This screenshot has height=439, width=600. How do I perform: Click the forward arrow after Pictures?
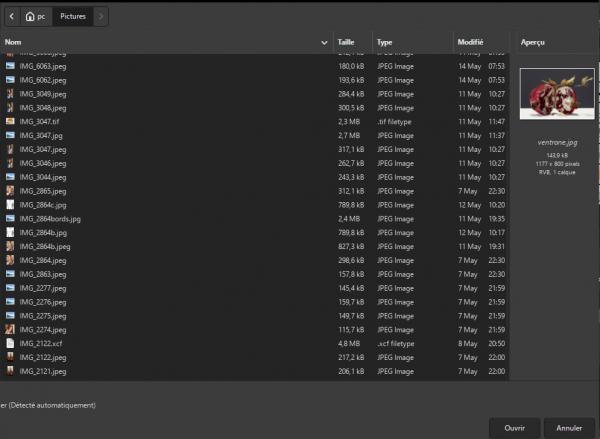[x=101, y=16]
